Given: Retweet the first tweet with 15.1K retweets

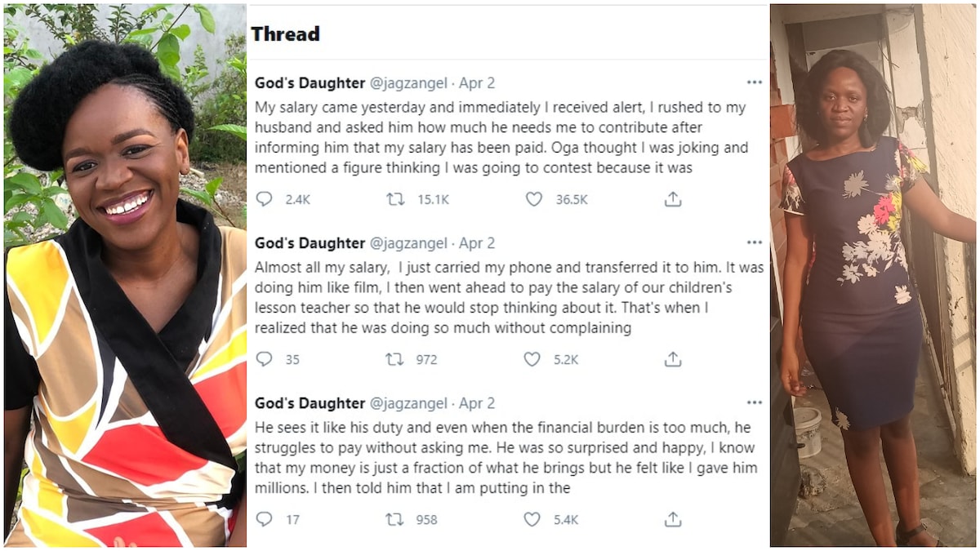Looking at the screenshot, I should point(395,199).
